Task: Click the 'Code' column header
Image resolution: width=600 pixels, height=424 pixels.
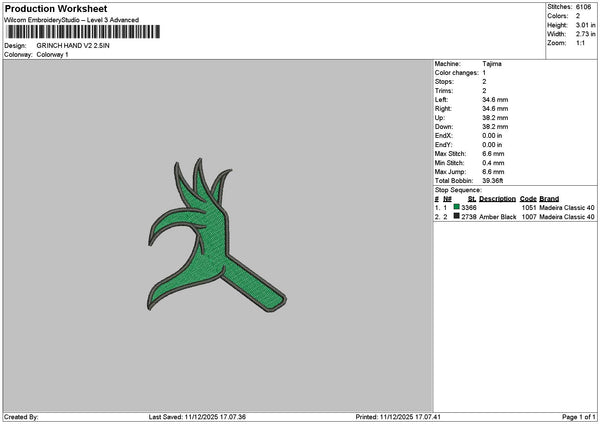Action: pyautogui.click(x=528, y=199)
